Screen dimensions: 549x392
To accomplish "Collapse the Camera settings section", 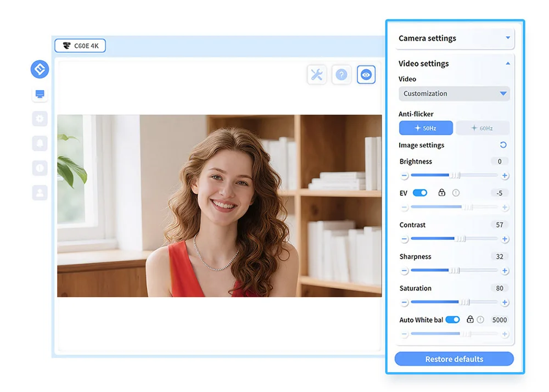I will (508, 38).
